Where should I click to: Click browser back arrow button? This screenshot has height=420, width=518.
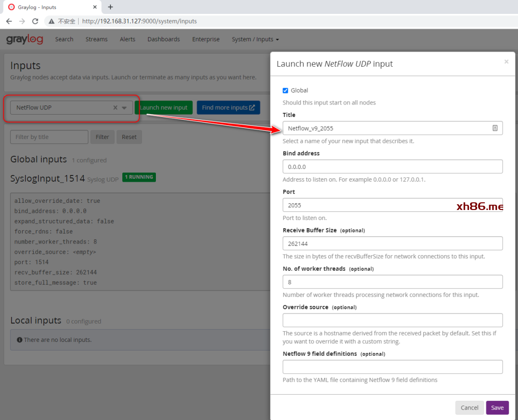(9, 21)
